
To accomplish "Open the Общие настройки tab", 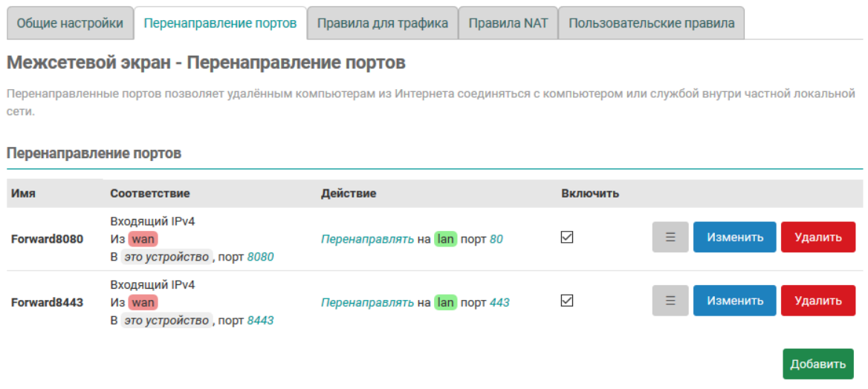I will point(70,23).
